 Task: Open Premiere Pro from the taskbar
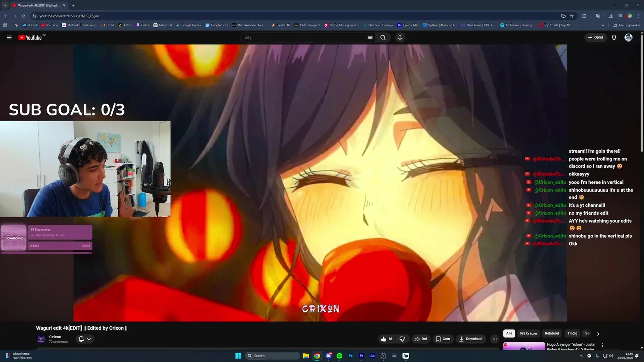[361, 356]
